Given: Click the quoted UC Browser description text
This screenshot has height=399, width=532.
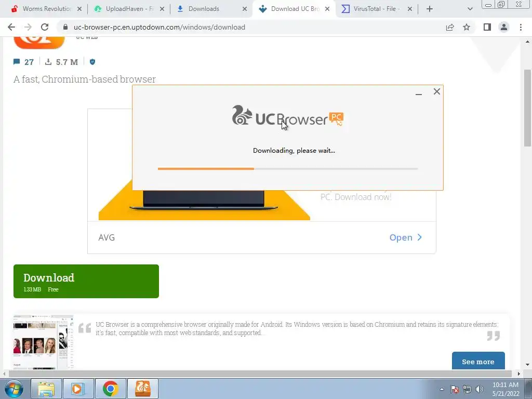Looking at the screenshot, I should pos(297,328).
